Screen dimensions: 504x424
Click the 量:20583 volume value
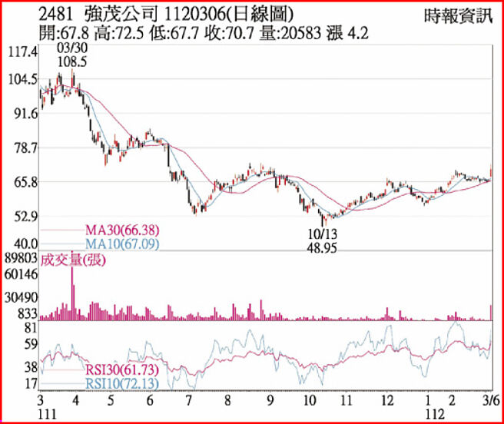pos(294,33)
